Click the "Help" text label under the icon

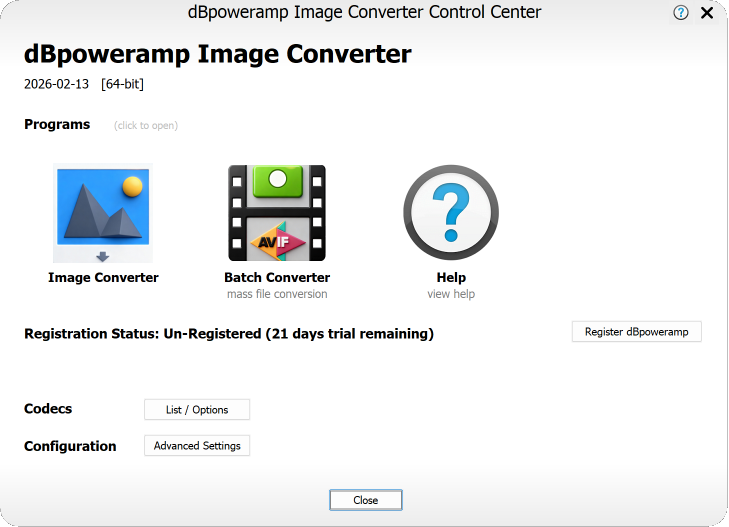pos(451,278)
